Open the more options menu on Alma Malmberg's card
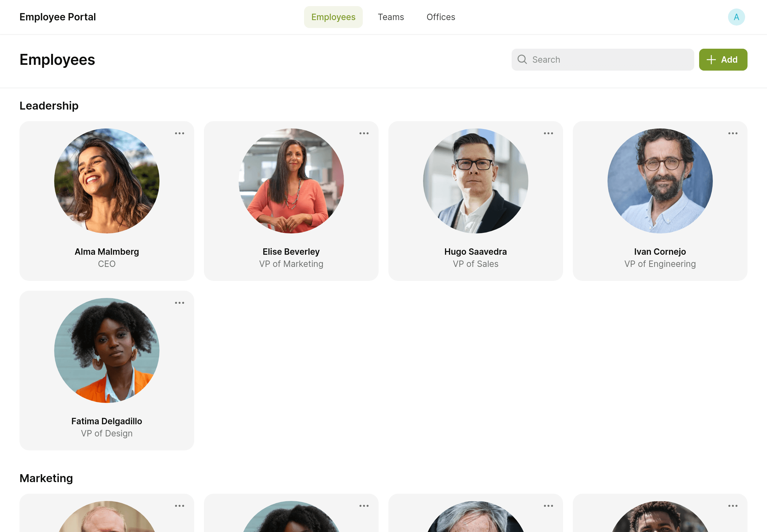The width and height of the screenshot is (767, 532). [x=179, y=133]
